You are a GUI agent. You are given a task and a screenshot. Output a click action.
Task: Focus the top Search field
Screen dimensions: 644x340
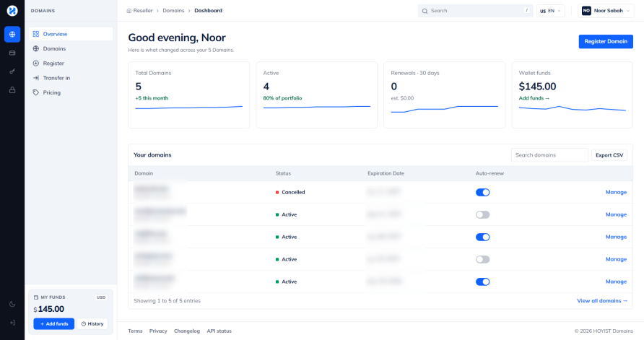[475, 11]
